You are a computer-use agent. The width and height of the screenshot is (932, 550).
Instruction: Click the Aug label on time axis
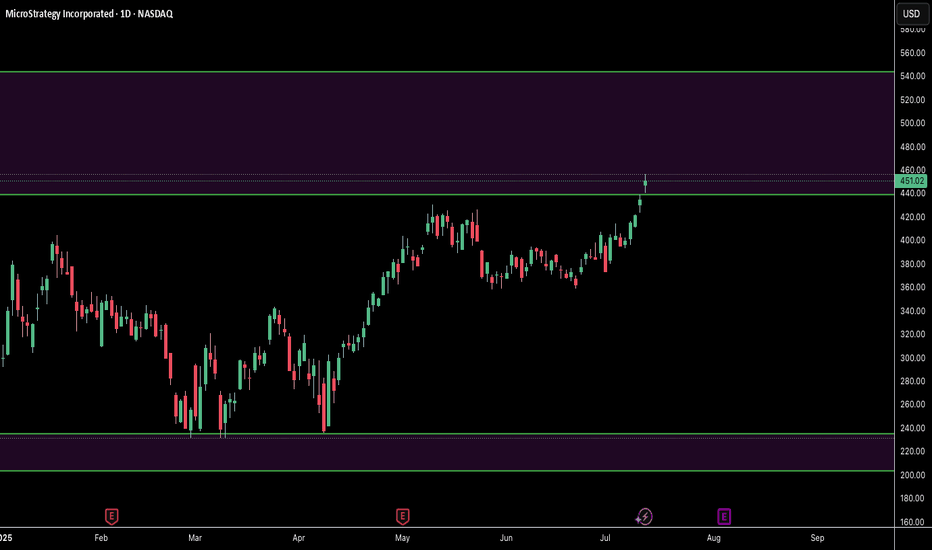click(713, 538)
